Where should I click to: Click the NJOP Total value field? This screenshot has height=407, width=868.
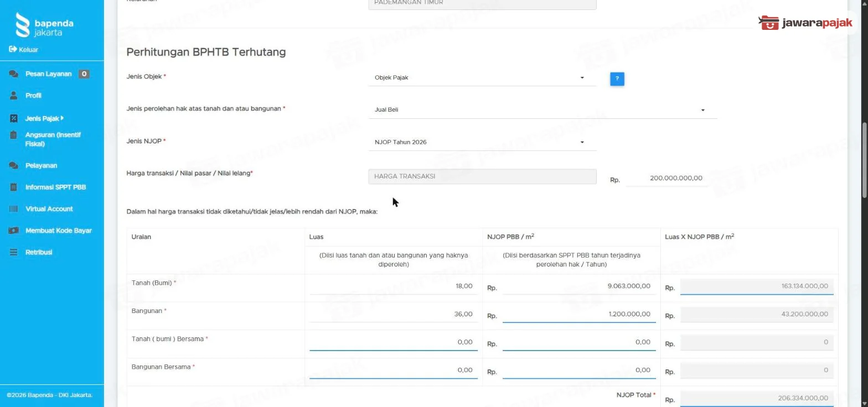(757, 398)
